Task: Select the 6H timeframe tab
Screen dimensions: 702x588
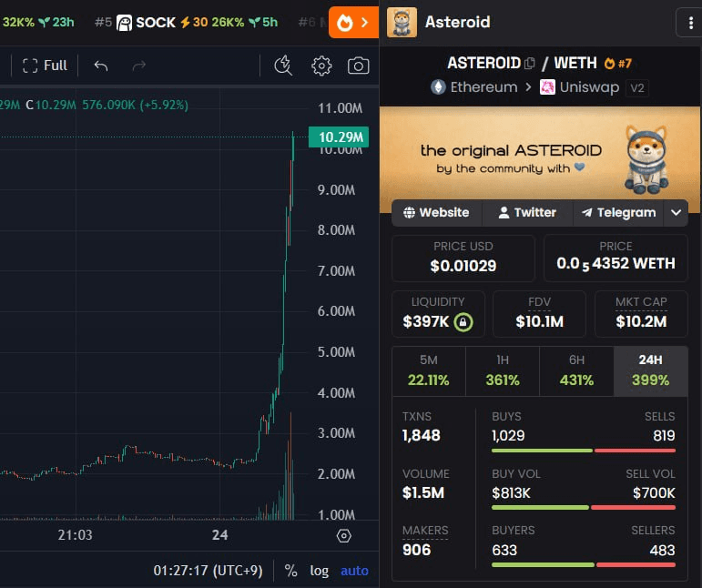Action: coord(576,371)
